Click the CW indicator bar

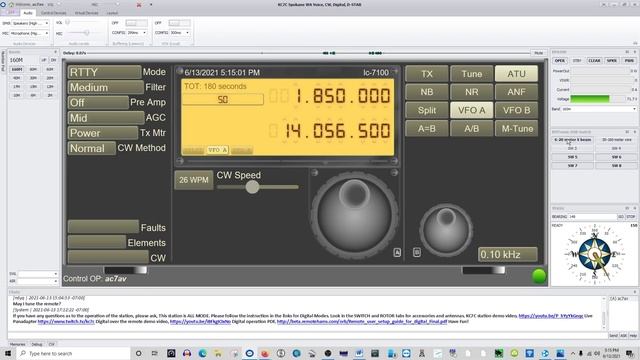pos(108,257)
